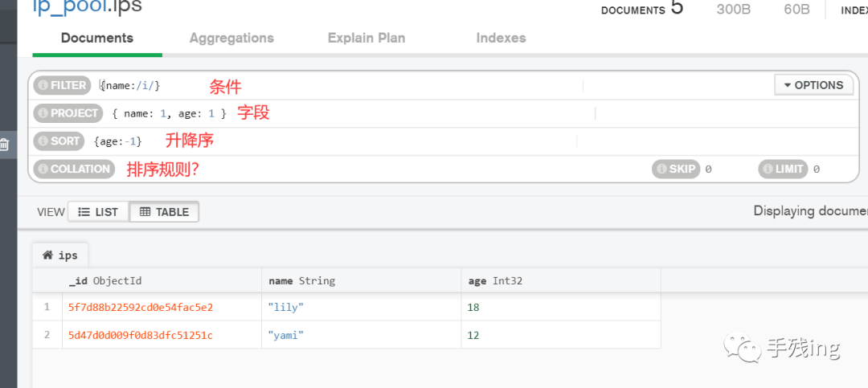
Task: Click ObjectId 5d47d0d009f0d83dfc51251c
Action: coord(141,335)
